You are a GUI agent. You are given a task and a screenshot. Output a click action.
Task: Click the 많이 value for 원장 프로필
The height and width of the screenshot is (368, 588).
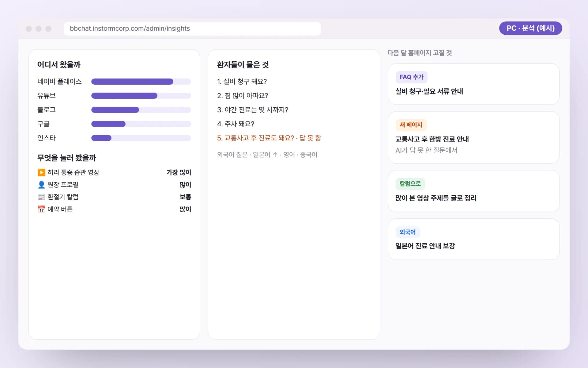(x=185, y=185)
